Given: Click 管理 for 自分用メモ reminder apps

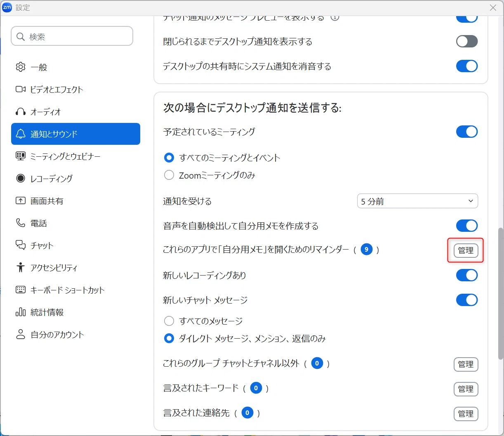Looking at the screenshot, I should tap(466, 250).
